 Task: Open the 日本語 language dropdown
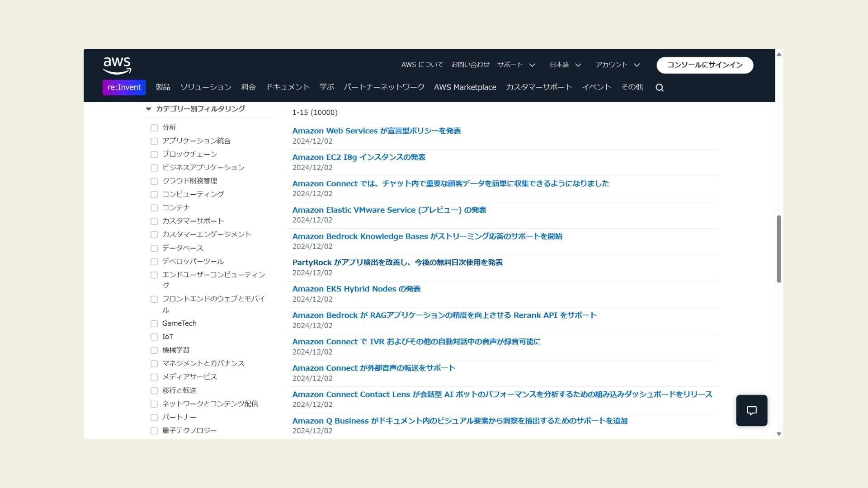pyautogui.click(x=565, y=65)
